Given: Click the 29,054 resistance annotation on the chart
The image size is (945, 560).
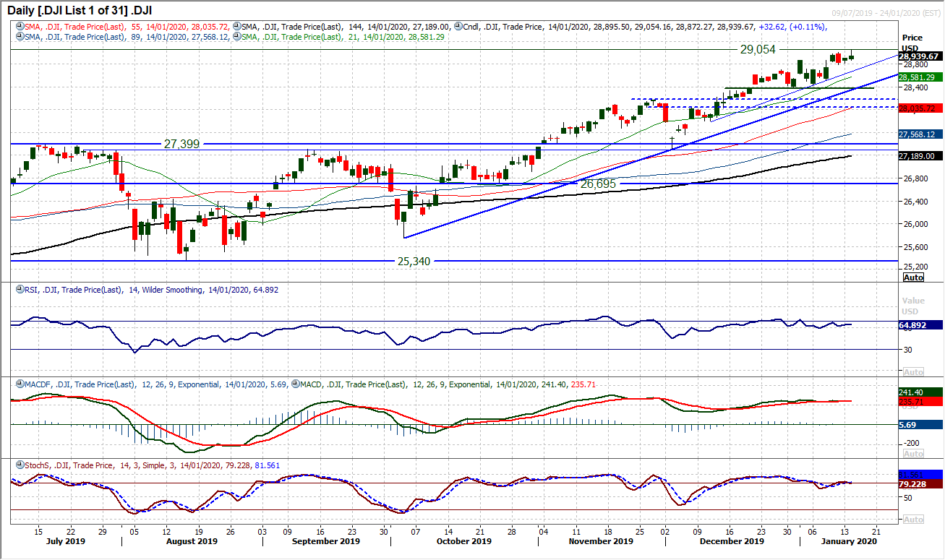Looking at the screenshot, I should (758, 50).
